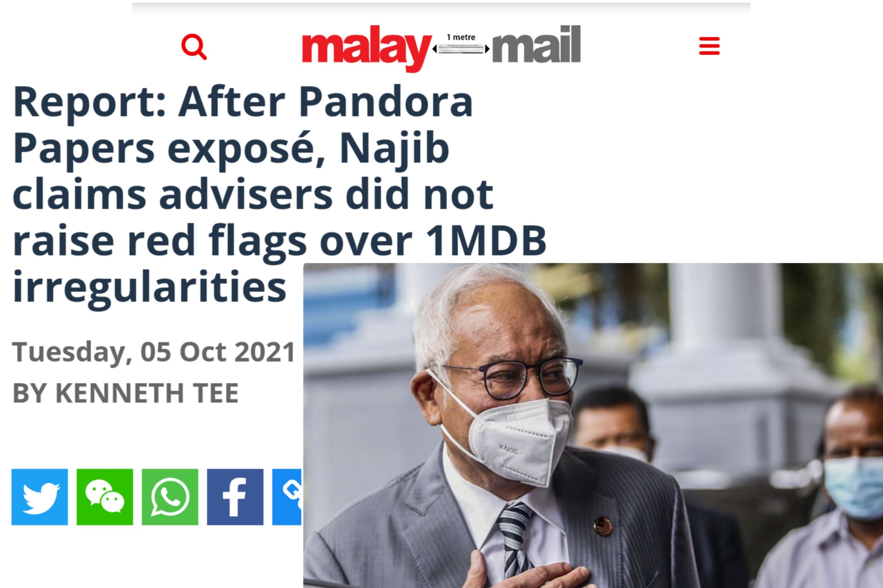Screen dimensions: 883x588
Task: Click the lapel pin on grey suit
Action: pos(603,527)
